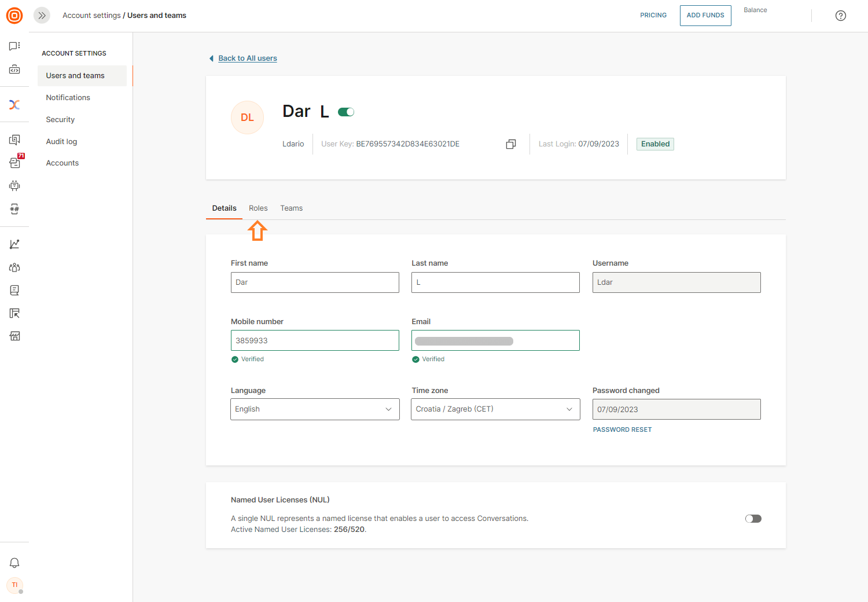Click Back to All users link
Screen dimensions: 868x602
(x=248, y=58)
